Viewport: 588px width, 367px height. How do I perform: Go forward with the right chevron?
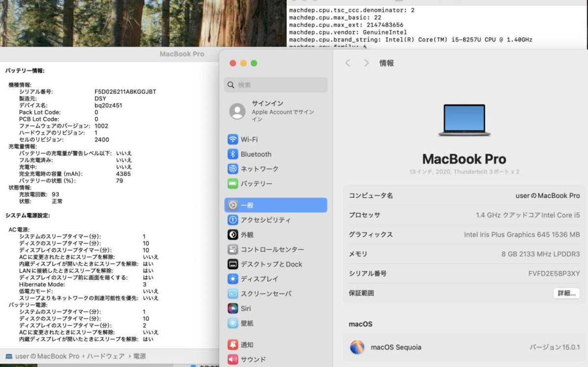tap(366, 63)
